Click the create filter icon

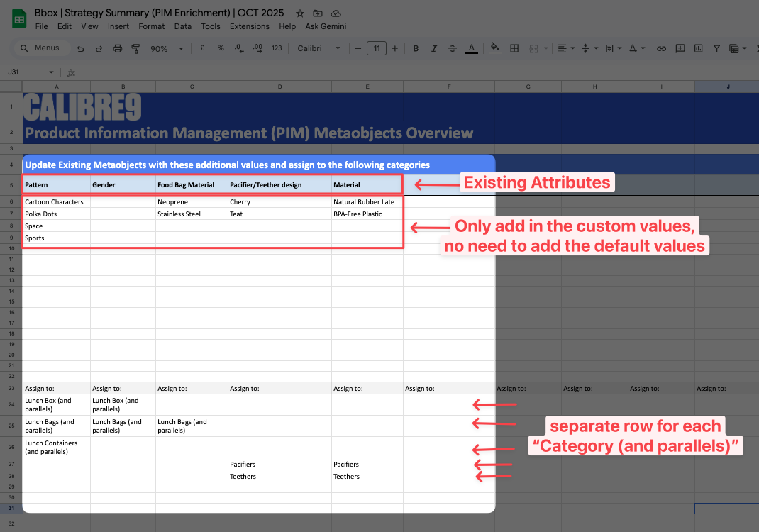[716, 48]
